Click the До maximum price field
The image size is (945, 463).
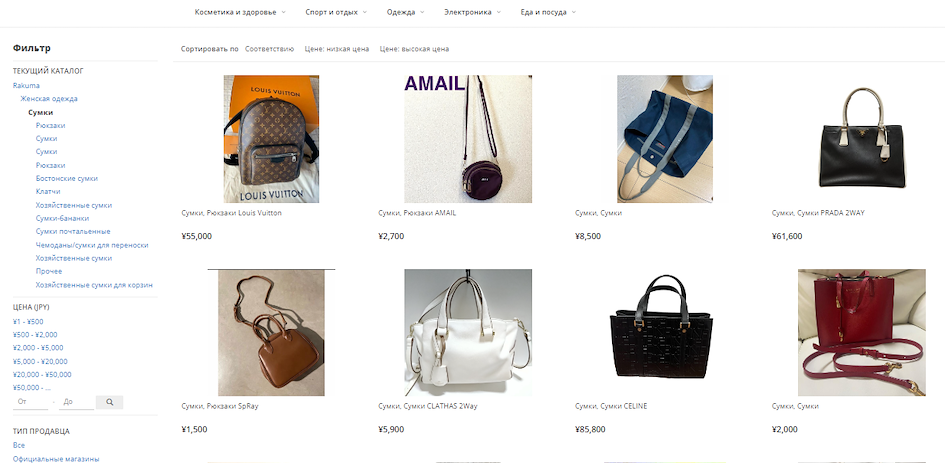(76, 402)
